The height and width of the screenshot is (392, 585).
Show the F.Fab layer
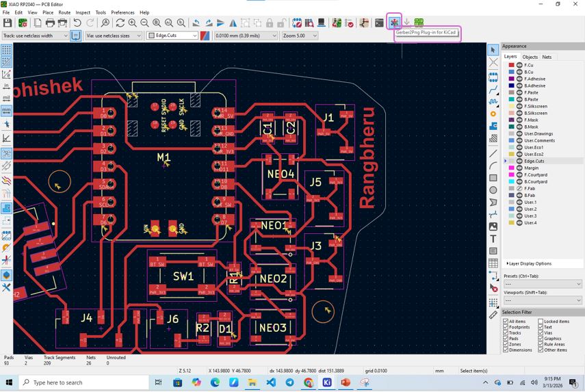pos(519,188)
